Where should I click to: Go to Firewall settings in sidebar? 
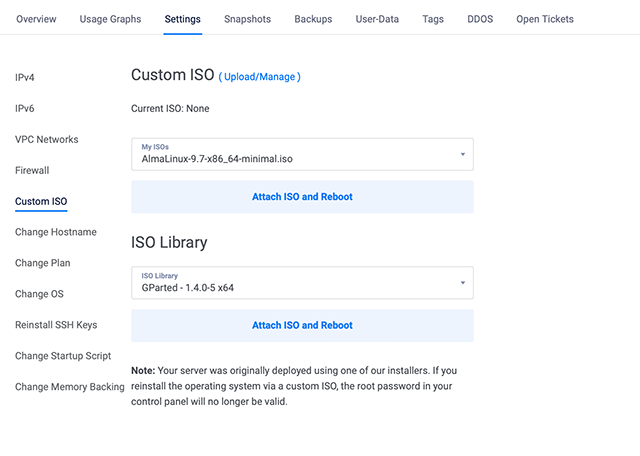click(x=32, y=170)
